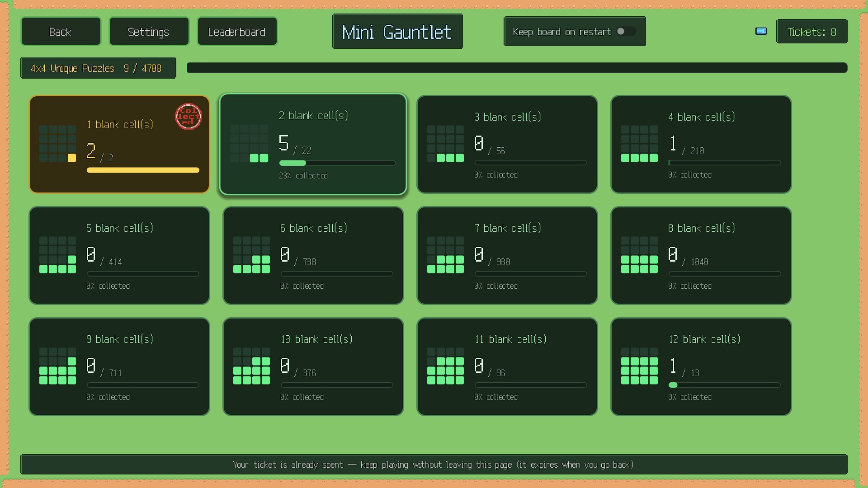Viewport: 868px width, 488px height.
Task: Click the Tickets: 8 counter
Action: click(812, 32)
